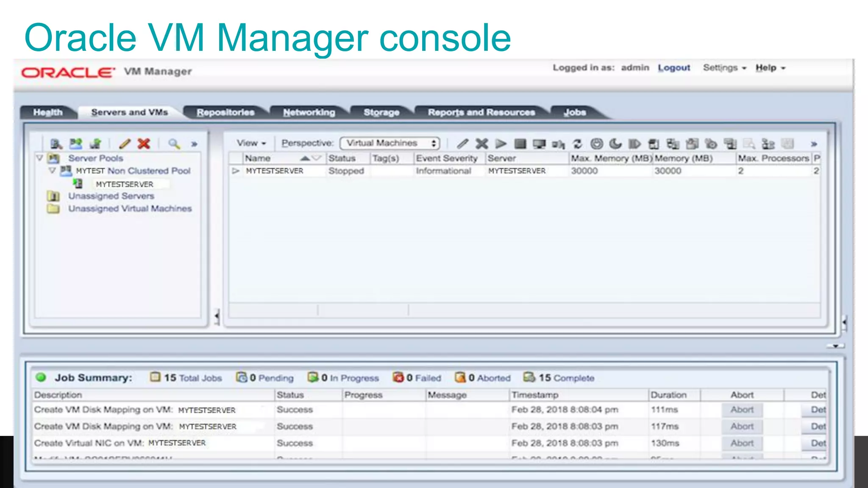Open the Perspective dropdown showing Virtual Machines
Image resolution: width=868 pixels, height=488 pixels.
pos(390,143)
